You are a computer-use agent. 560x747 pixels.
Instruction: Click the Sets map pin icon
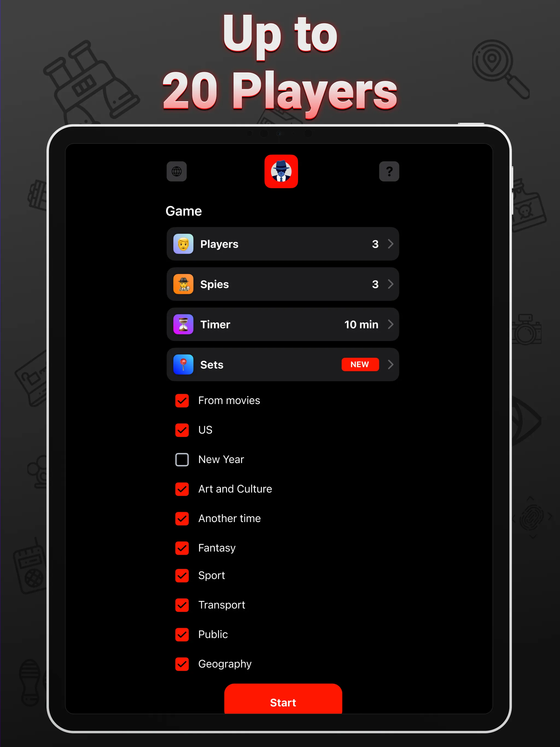pyautogui.click(x=183, y=364)
